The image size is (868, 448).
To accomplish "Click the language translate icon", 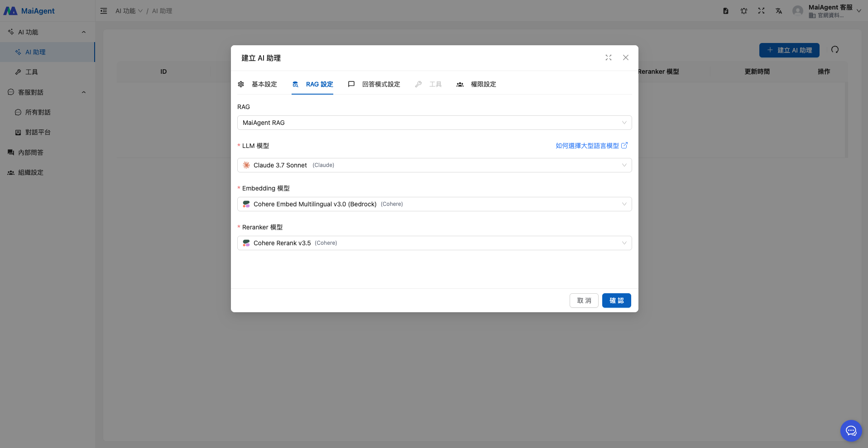I will click(779, 11).
